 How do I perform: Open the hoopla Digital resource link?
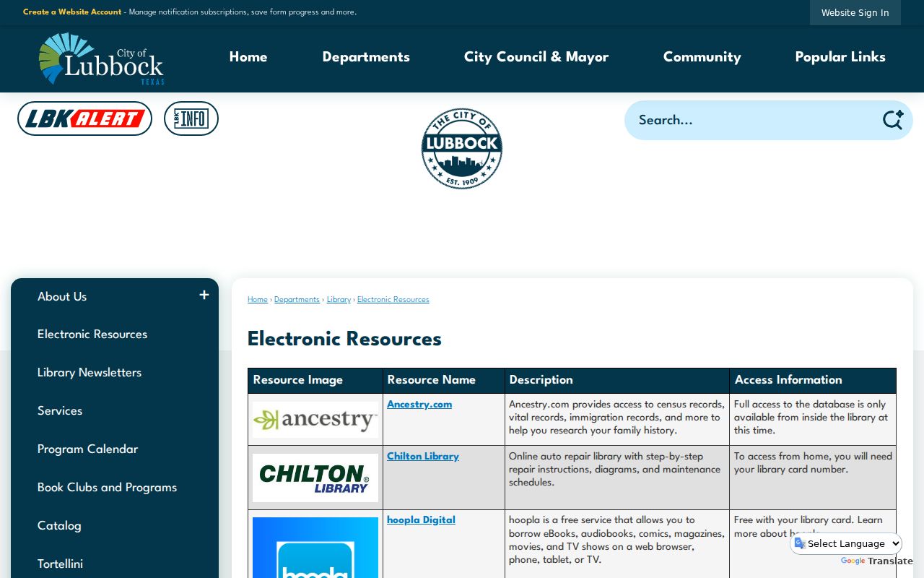click(x=421, y=520)
